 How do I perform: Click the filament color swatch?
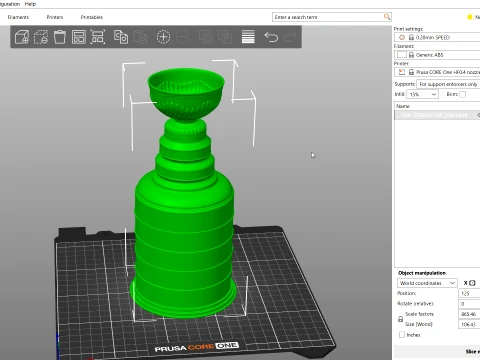tap(402, 55)
